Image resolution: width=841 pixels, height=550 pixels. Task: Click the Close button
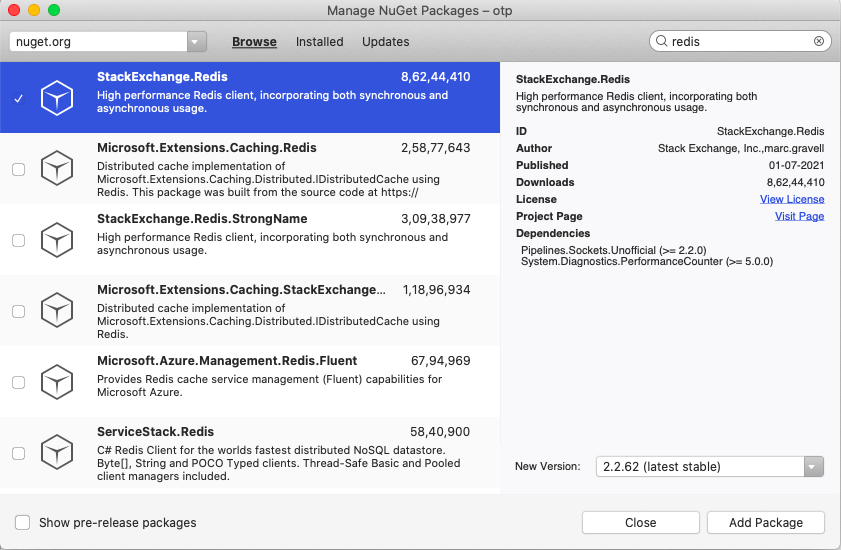coord(641,523)
